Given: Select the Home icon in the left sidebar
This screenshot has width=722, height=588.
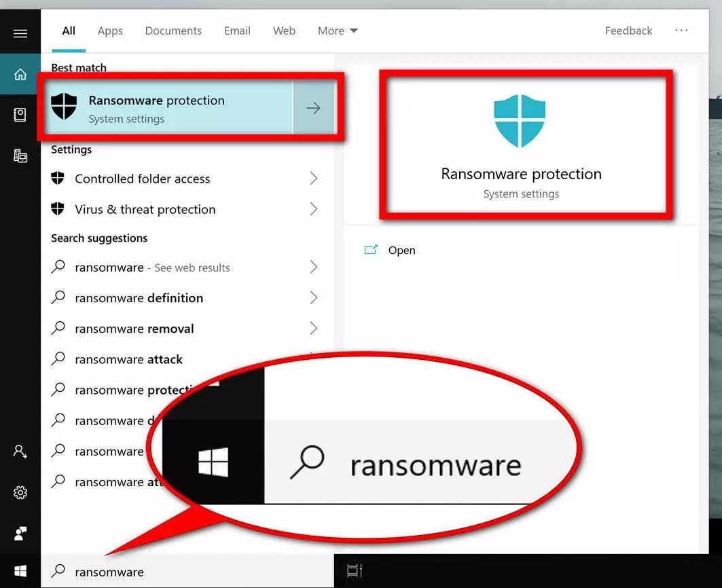Looking at the screenshot, I should tap(20, 74).
